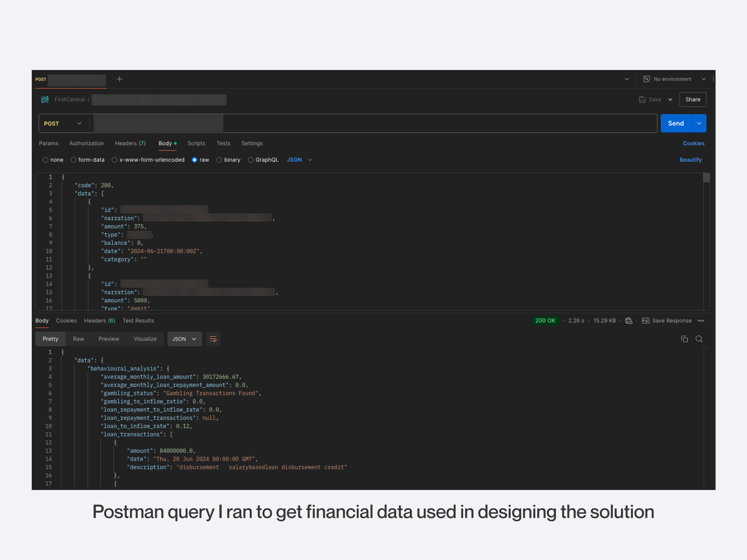The width and height of the screenshot is (747, 560).
Task: Open the Headers (7) tab
Action: tap(130, 143)
